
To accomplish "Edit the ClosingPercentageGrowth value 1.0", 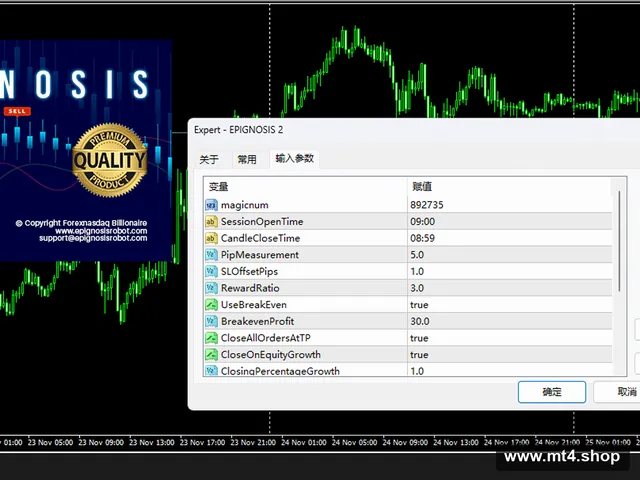I will point(417,371).
